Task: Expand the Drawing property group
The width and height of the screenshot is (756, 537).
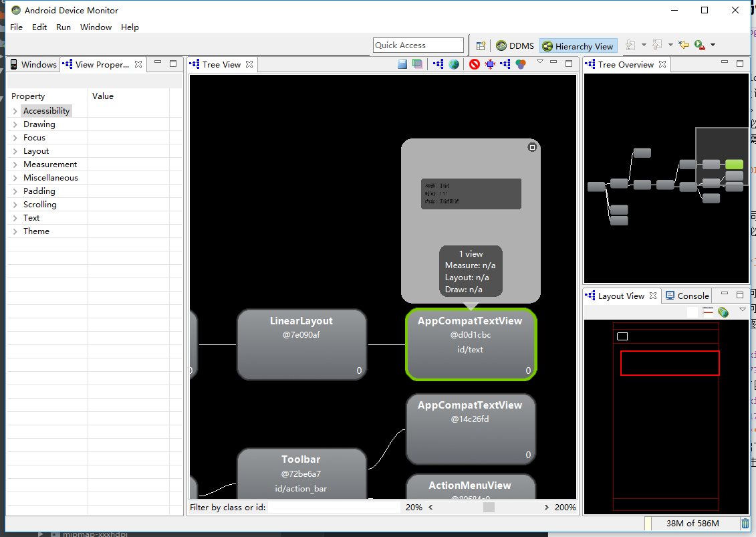Action: click(x=15, y=124)
